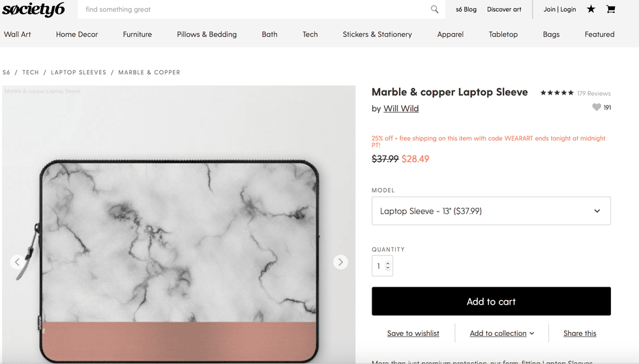Show the next product image
Screen dimensions: 639x364
340,262
